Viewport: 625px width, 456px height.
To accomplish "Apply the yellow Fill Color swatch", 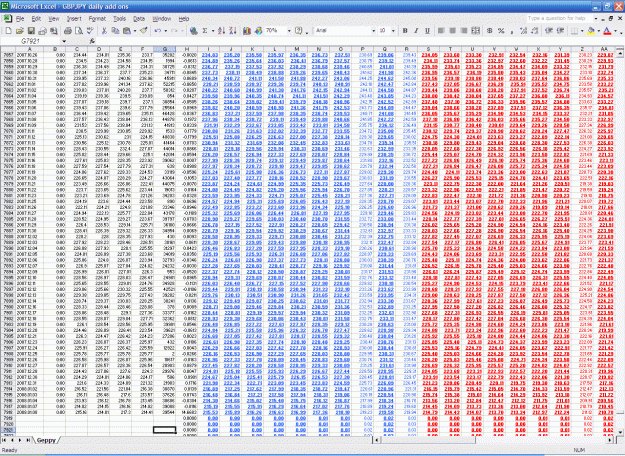I will 591,31.
